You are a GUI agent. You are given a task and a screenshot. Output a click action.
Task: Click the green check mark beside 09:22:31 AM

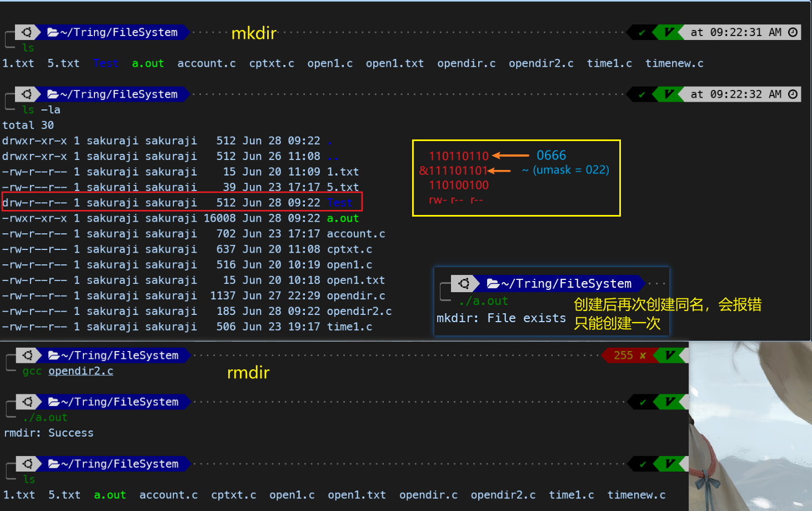642,33
